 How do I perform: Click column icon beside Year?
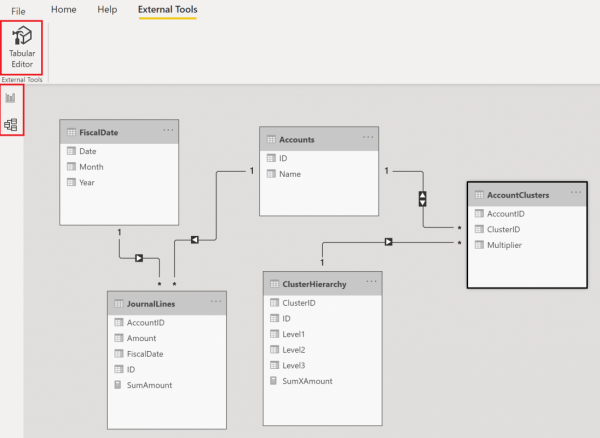[x=71, y=182]
